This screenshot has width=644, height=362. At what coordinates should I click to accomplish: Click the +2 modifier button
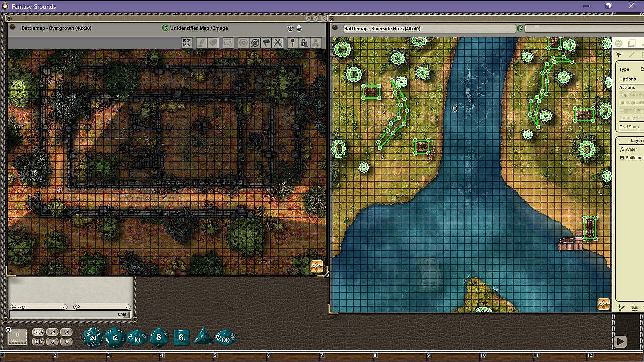click(52, 332)
